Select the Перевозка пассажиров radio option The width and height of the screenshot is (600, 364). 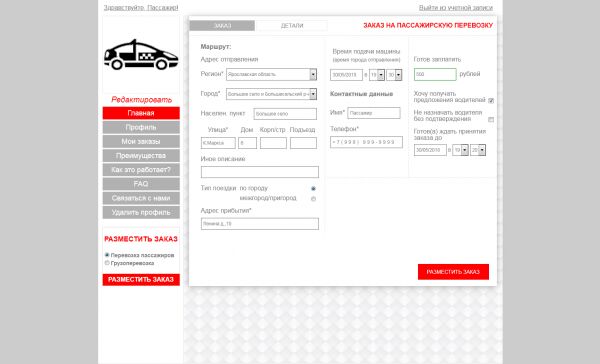[107, 255]
